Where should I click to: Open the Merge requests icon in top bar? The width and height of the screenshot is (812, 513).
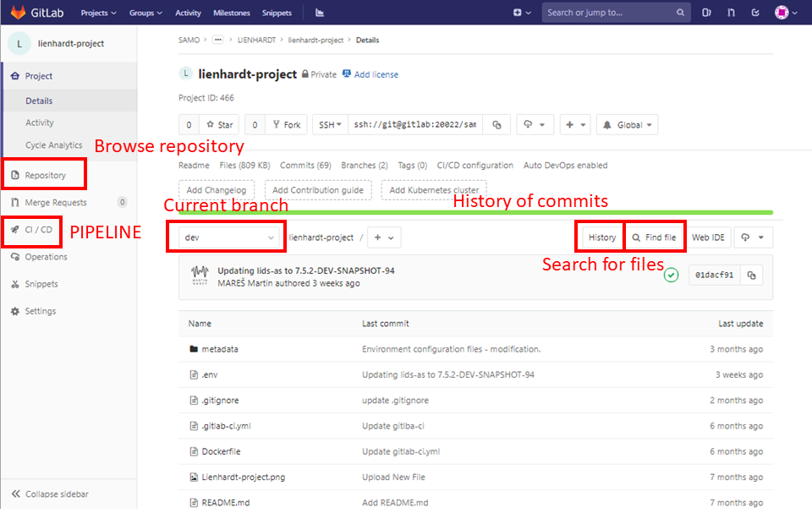click(731, 13)
